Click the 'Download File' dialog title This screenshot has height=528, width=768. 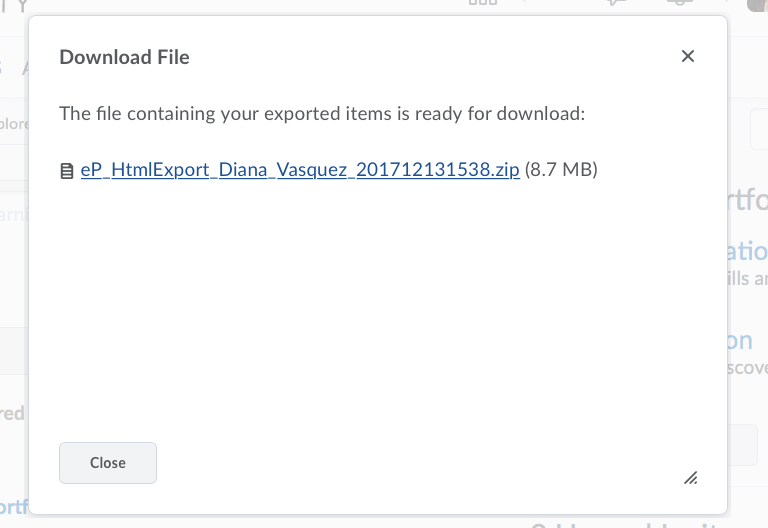124,57
